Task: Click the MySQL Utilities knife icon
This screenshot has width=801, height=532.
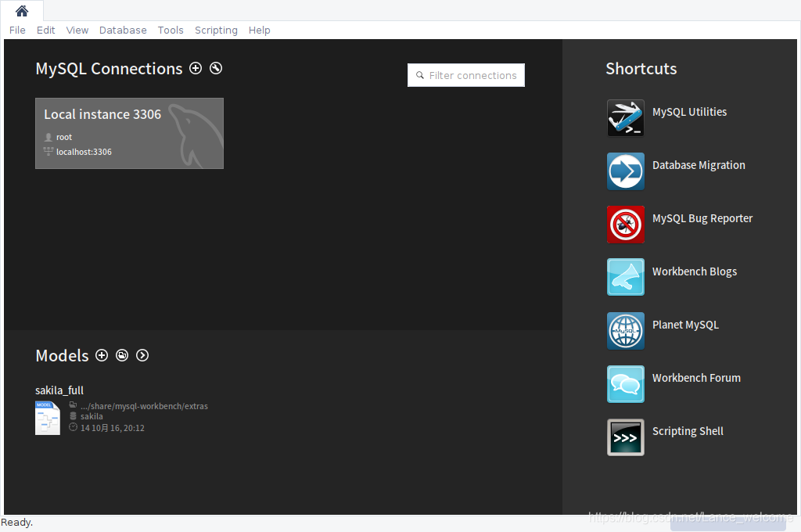Action: point(625,118)
